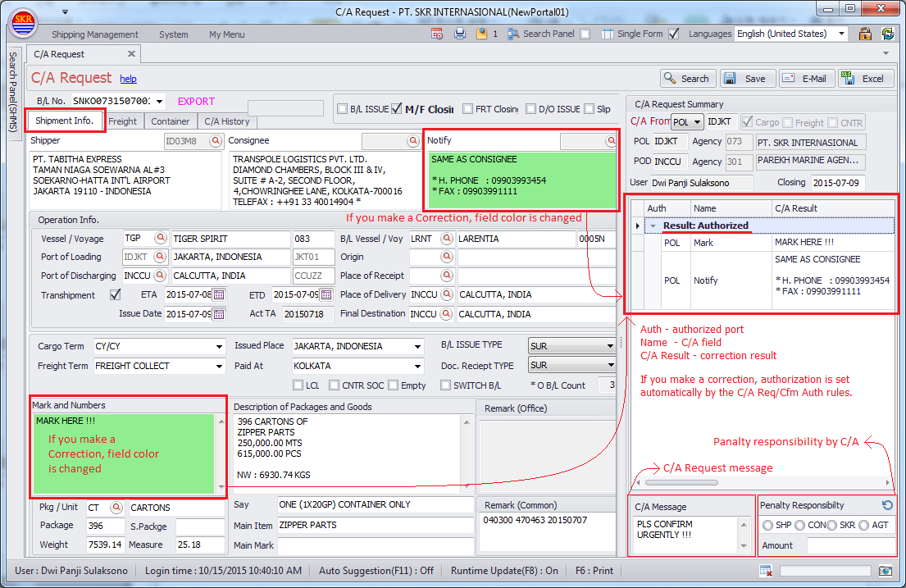Click the Main Mark input field
Image resolution: width=906 pixels, height=588 pixels.
[x=376, y=545]
